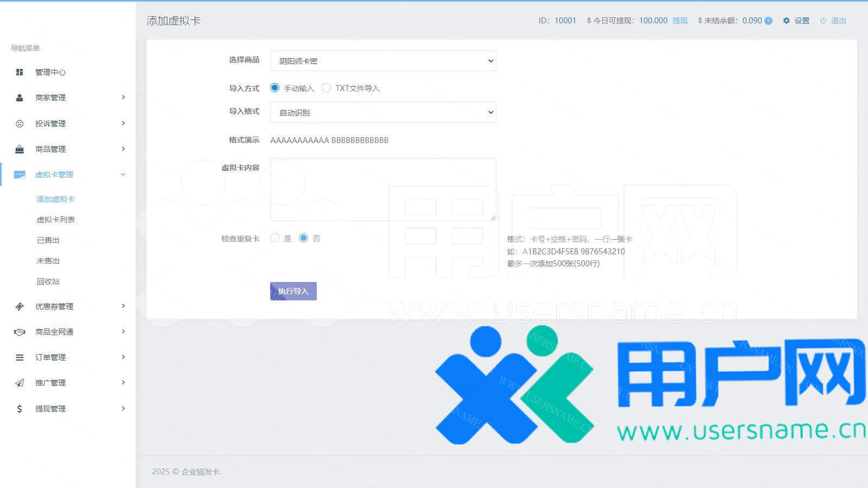Select 手动输入 import method
The image size is (868, 488).
[275, 88]
